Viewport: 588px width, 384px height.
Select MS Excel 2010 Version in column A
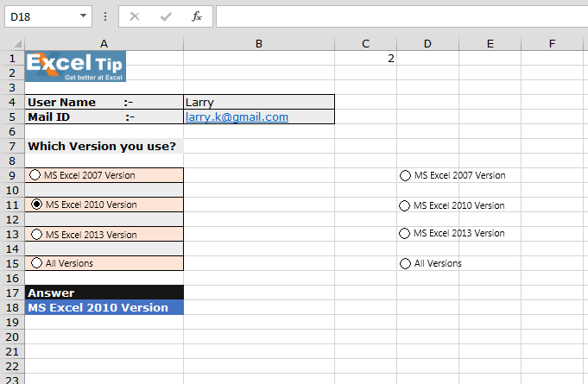36,205
